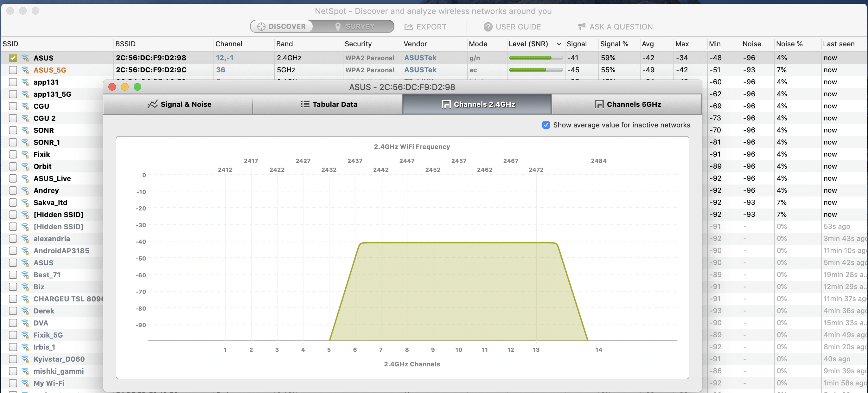The height and width of the screenshot is (393, 868).
Task: Uncheck the selected ASUS network checkbox
Action: (x=13, y=58)
